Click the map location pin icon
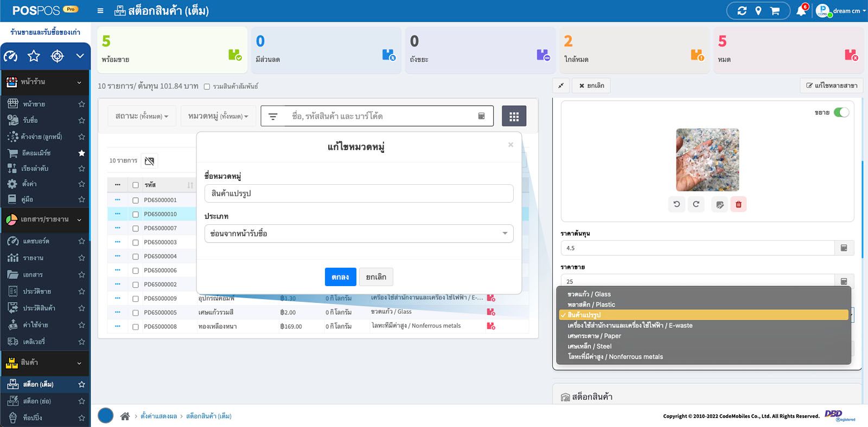 758,11
